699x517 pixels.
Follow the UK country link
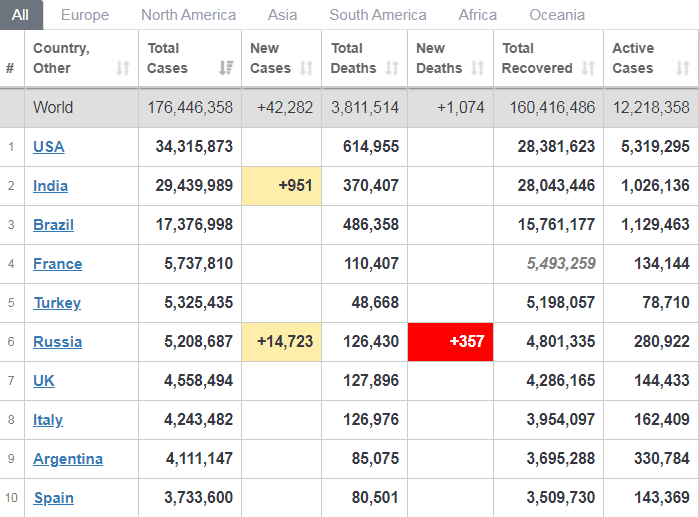click(44, 381)
